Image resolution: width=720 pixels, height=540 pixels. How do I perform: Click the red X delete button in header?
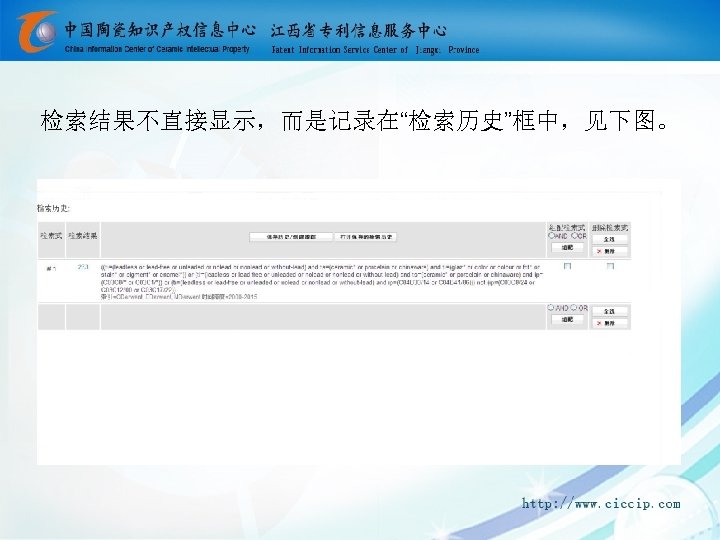[609, 251]
